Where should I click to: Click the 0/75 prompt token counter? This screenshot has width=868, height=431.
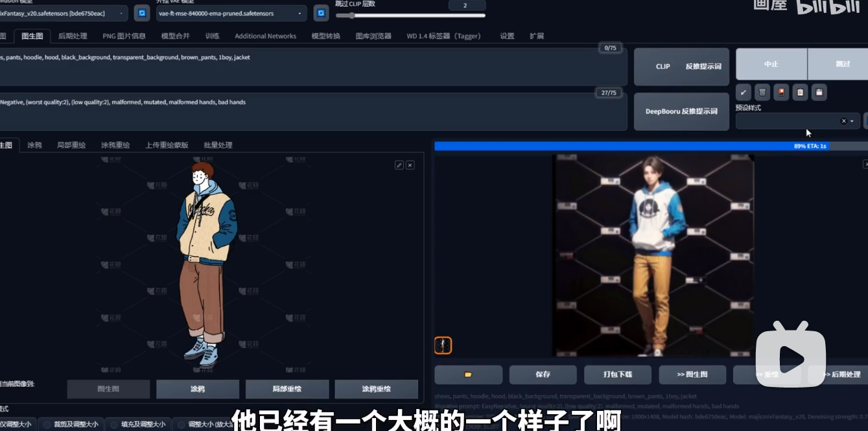pos(610,48)
